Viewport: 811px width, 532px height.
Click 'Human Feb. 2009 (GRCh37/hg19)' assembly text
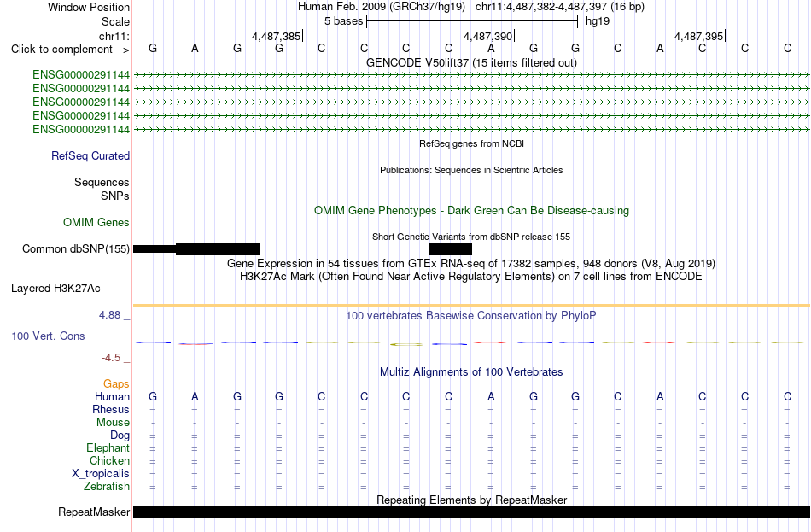(x=382, y=7)
